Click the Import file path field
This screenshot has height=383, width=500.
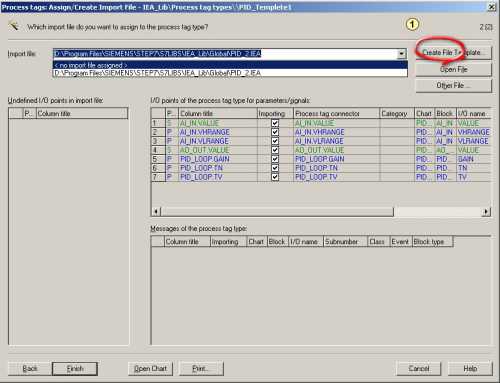coord(225,53)
